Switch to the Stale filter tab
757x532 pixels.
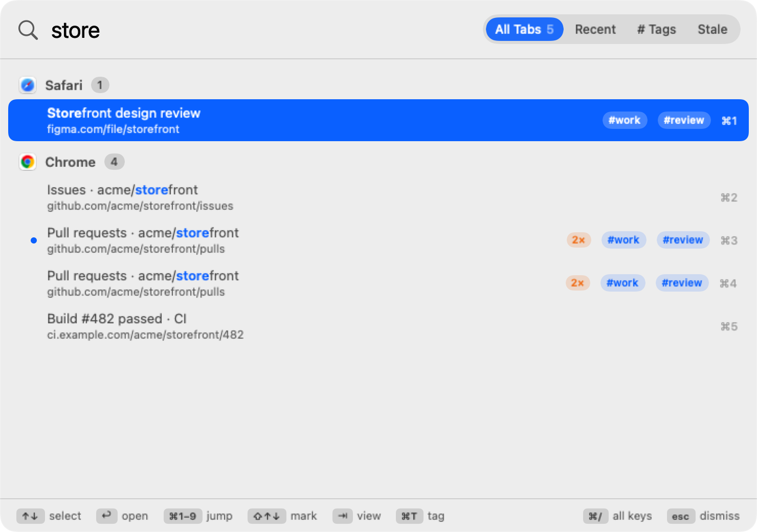click(713, 29)
